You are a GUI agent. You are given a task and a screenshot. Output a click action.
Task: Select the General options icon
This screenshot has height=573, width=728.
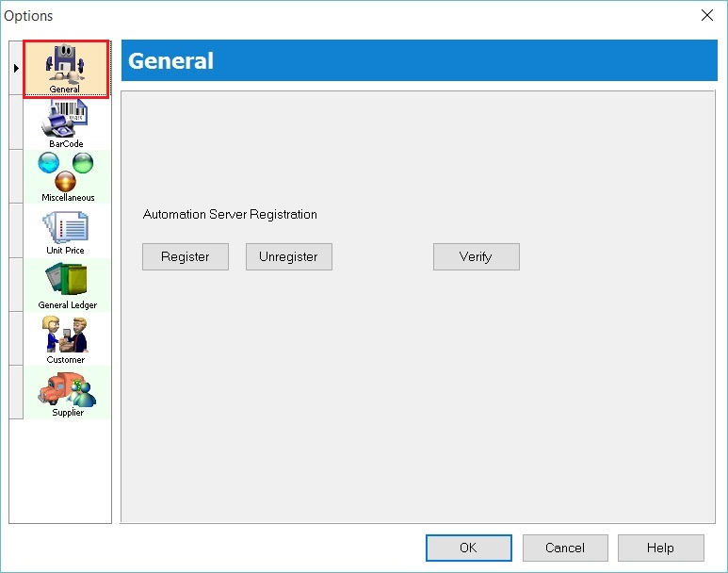click(66, 68)
